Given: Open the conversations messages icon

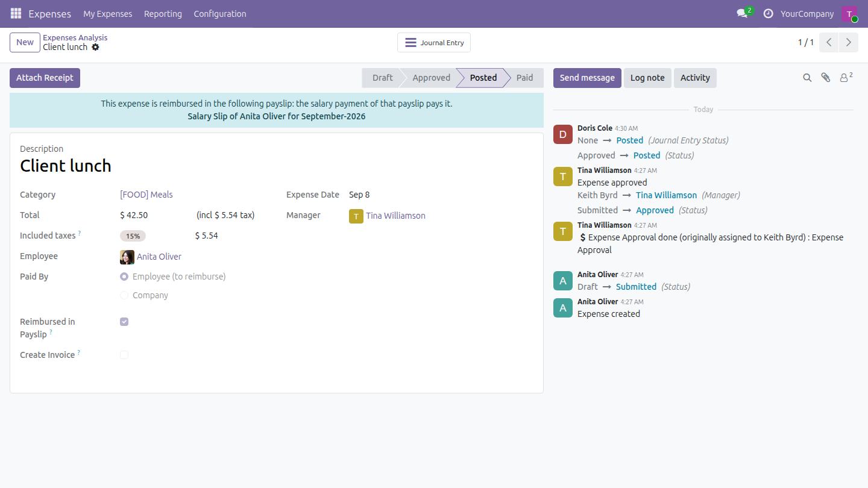Looking at the screenshot, I should (742, 13).
